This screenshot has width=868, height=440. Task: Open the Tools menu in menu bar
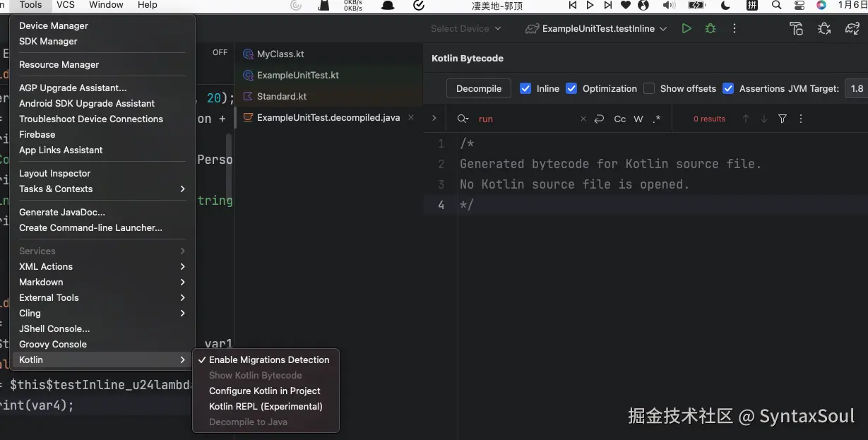[30, 5]
